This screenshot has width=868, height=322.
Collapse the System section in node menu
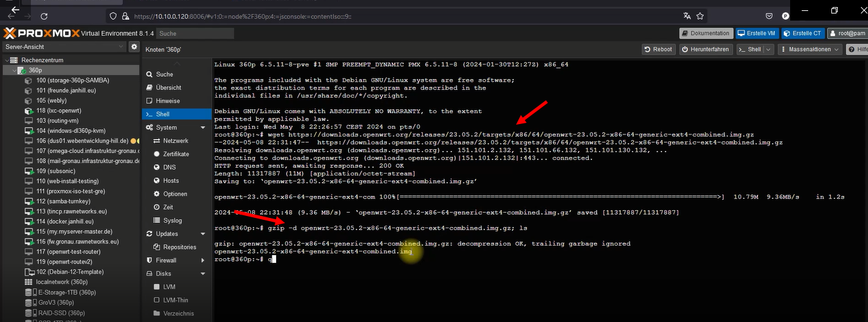203,127
